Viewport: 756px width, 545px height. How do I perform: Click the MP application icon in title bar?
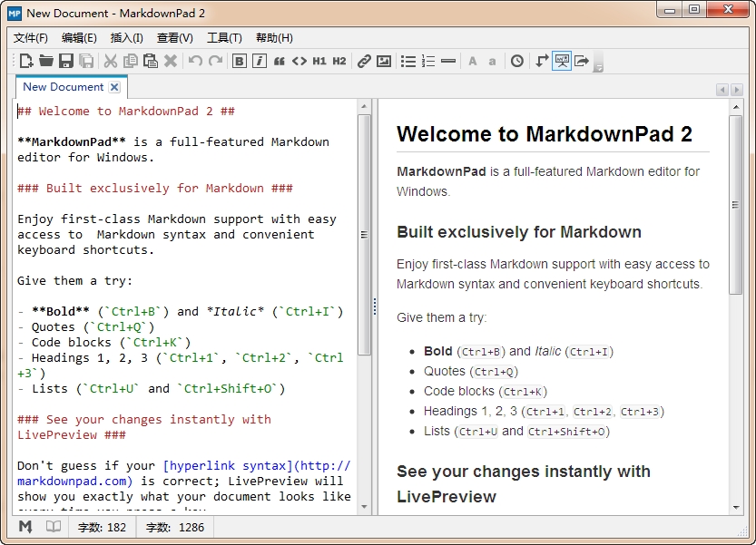point(15,13)
